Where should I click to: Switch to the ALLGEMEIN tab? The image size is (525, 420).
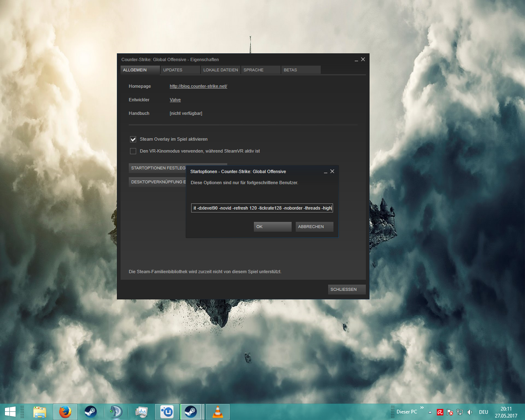[x=140, y=70]
